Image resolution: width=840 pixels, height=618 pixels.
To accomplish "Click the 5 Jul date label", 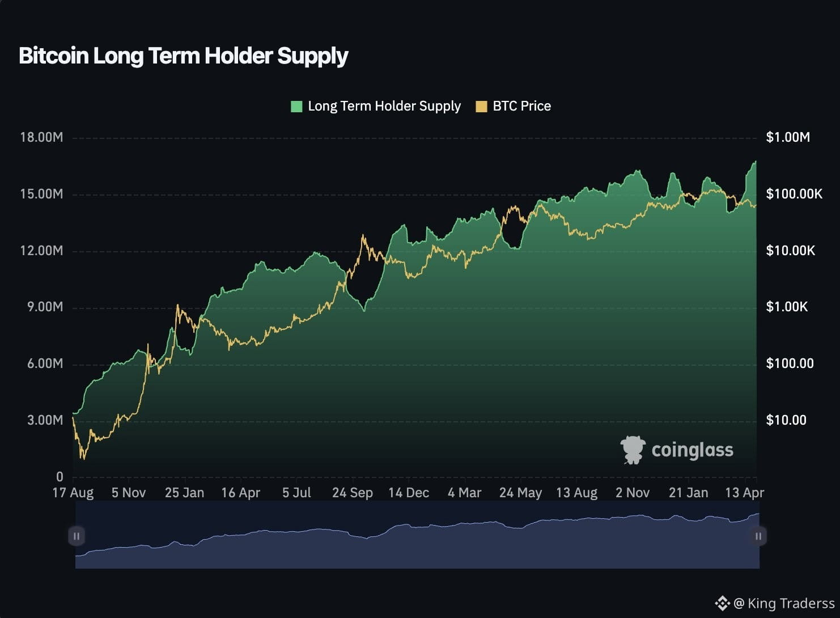I will click(x=296, y=493).
